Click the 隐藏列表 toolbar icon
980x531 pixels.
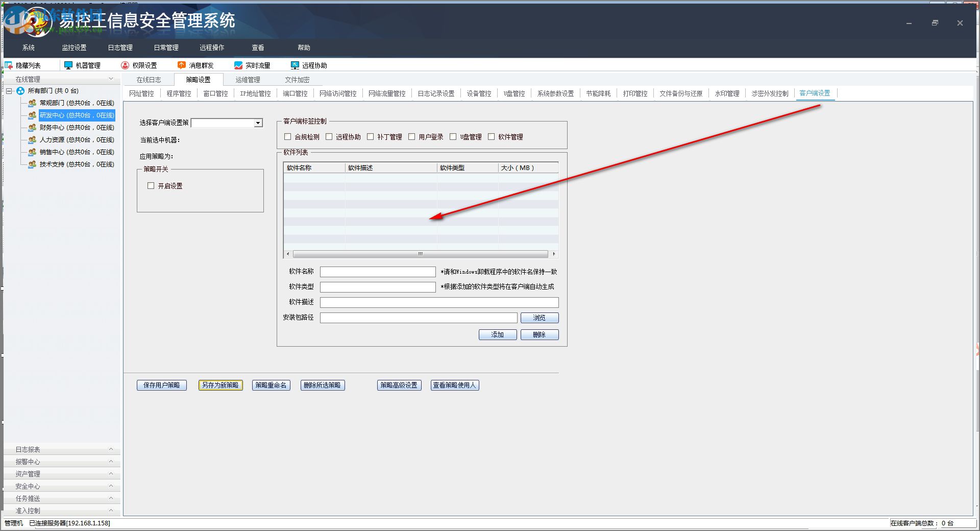pyautogui.click(x=9, y=65)
